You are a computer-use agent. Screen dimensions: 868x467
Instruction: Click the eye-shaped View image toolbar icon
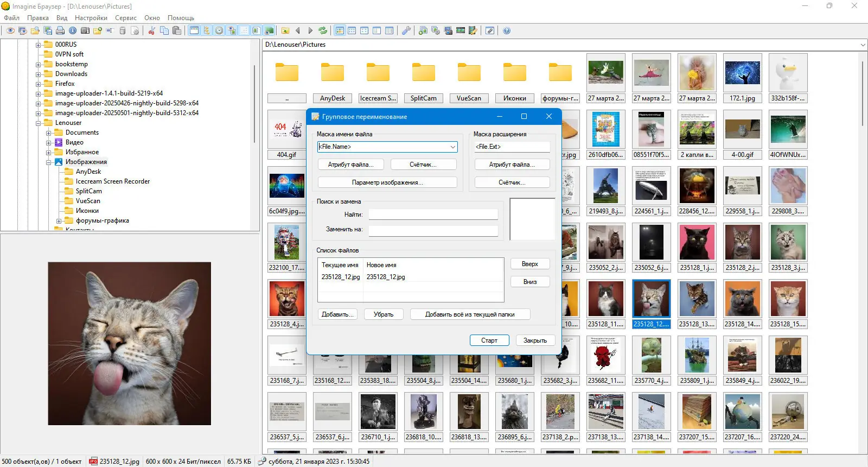[x=10, y=30]
